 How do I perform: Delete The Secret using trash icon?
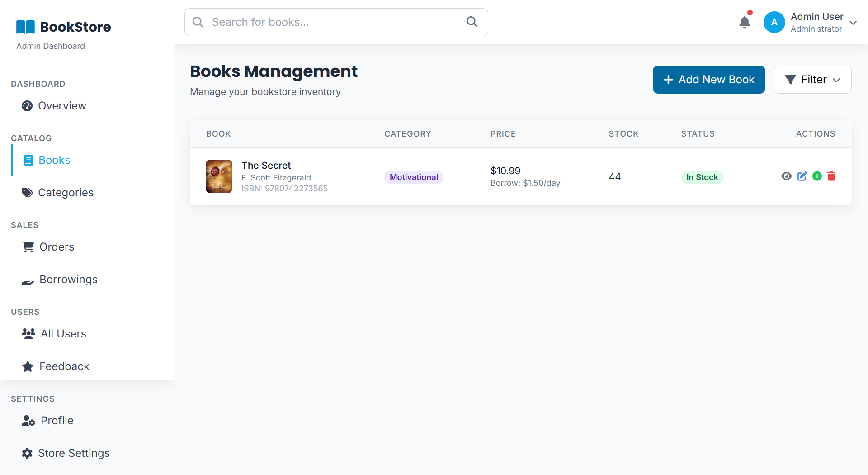pyautogui.click(x=831, y=176)
